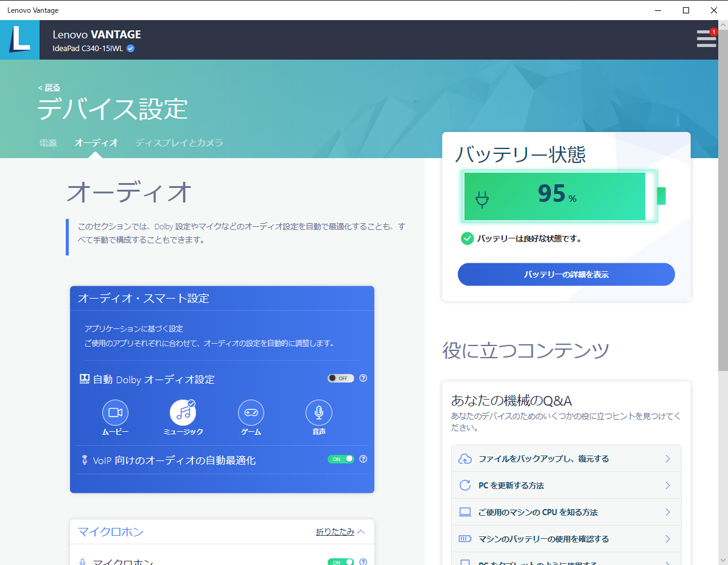Select the ゲーム Dolby mode icon
This screenshot has width=728, height=565.
pyautogui.click(x=251, y=412)
